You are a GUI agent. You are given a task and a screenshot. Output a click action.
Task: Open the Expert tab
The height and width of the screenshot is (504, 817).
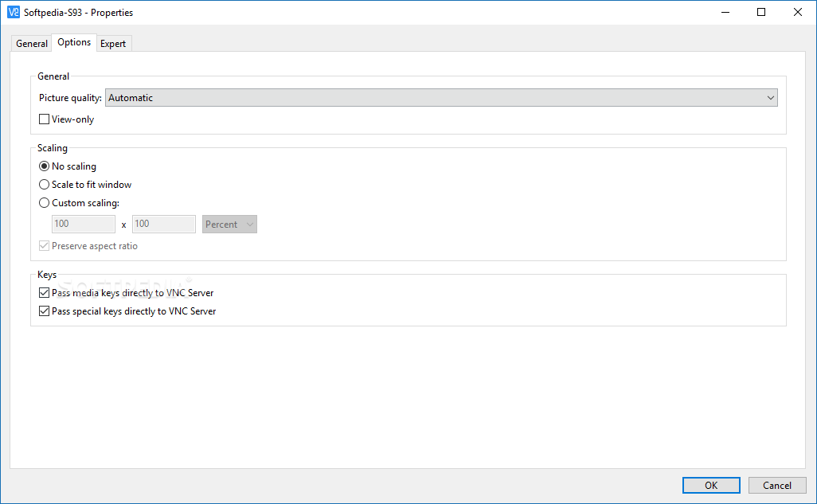coord(113,44)
